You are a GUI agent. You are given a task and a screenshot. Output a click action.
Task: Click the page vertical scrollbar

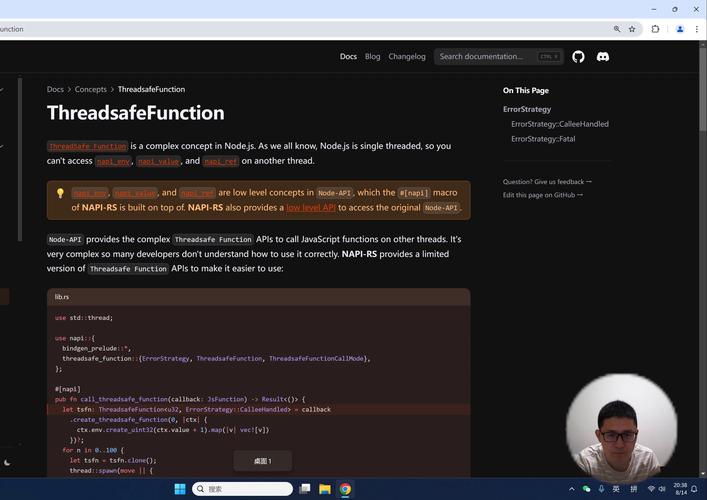click(x=702, y=87)
